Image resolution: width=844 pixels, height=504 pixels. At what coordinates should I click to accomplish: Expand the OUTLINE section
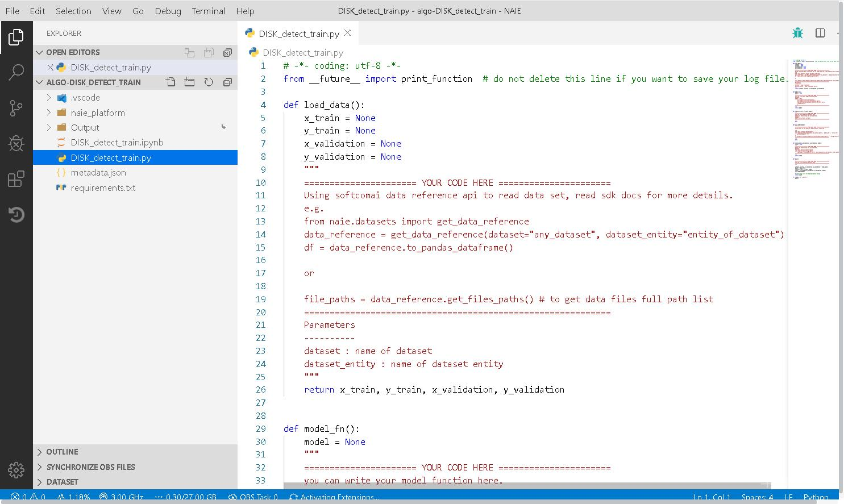(x=62, y=452)
